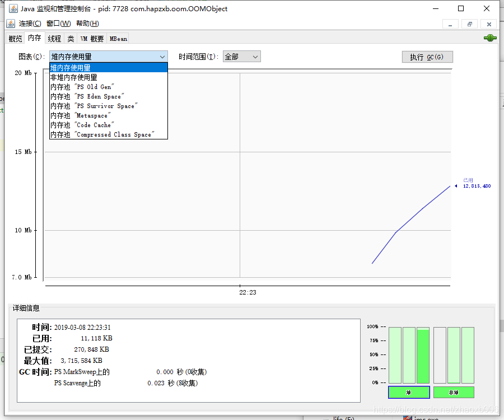The image size is (504, 420).
Task: Click the 已用 value 11,118 KB
Action: pyautogui.click(x=96, y=338)
